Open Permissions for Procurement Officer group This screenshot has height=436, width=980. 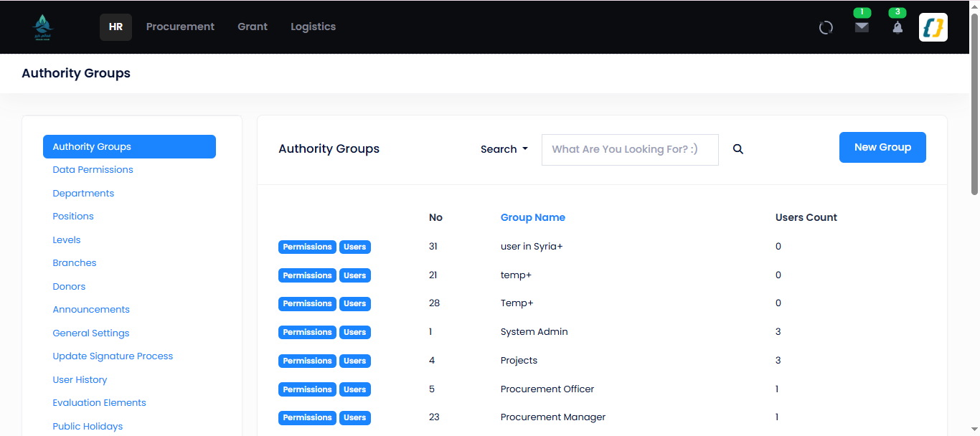click(x=307, y=389)
